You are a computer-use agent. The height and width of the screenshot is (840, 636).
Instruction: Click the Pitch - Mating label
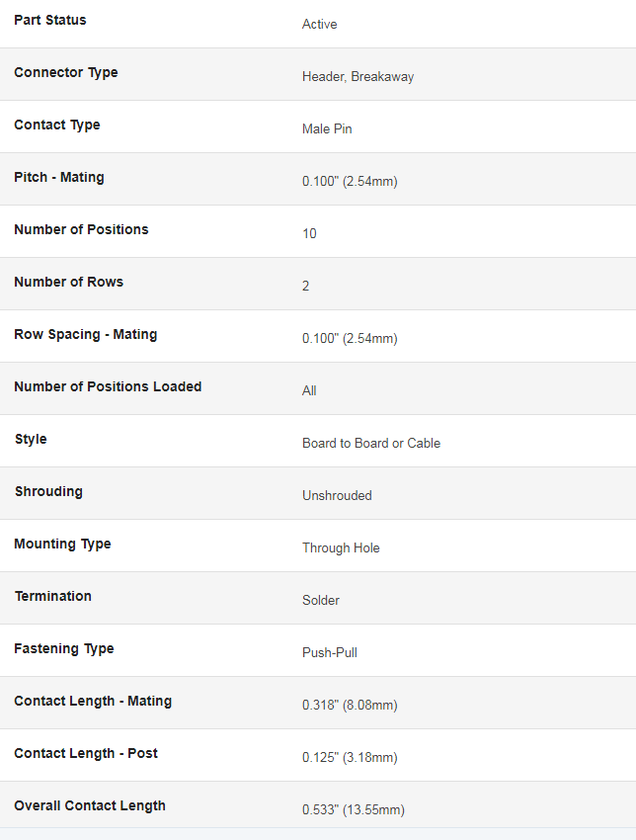coord(59,177)
